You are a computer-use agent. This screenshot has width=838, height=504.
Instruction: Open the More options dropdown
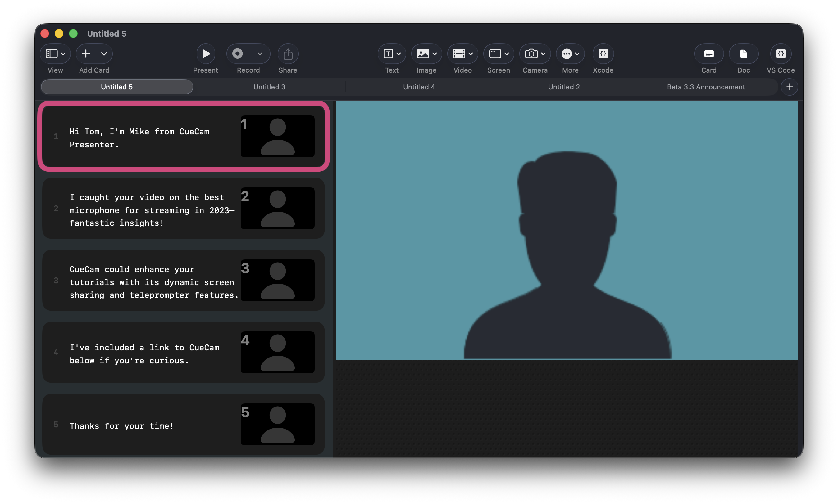click(577, 54)
